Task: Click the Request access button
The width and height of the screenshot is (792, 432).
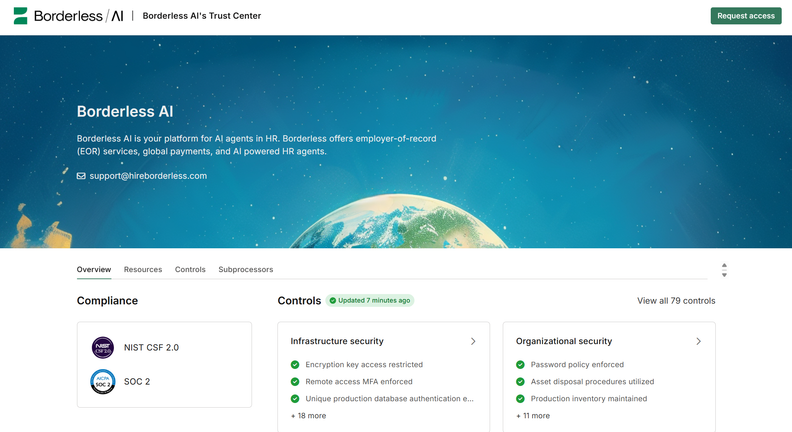Action: coord(746,16)
